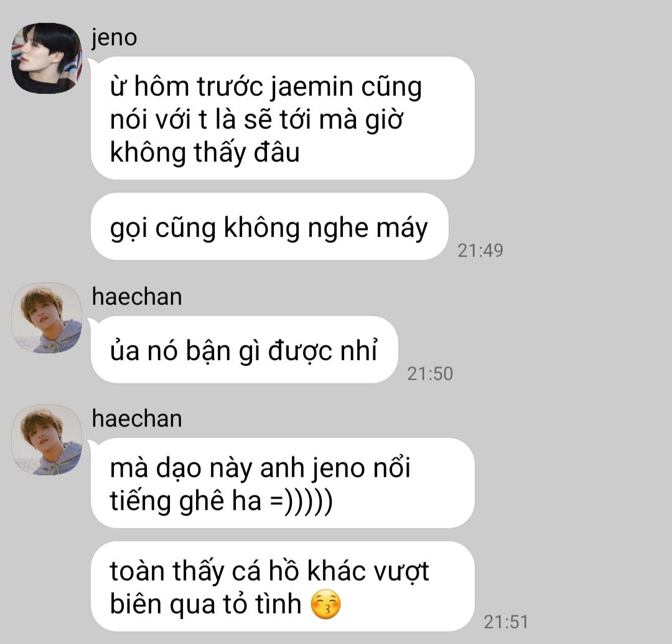Select the jeno sender name label

[114, 38]
